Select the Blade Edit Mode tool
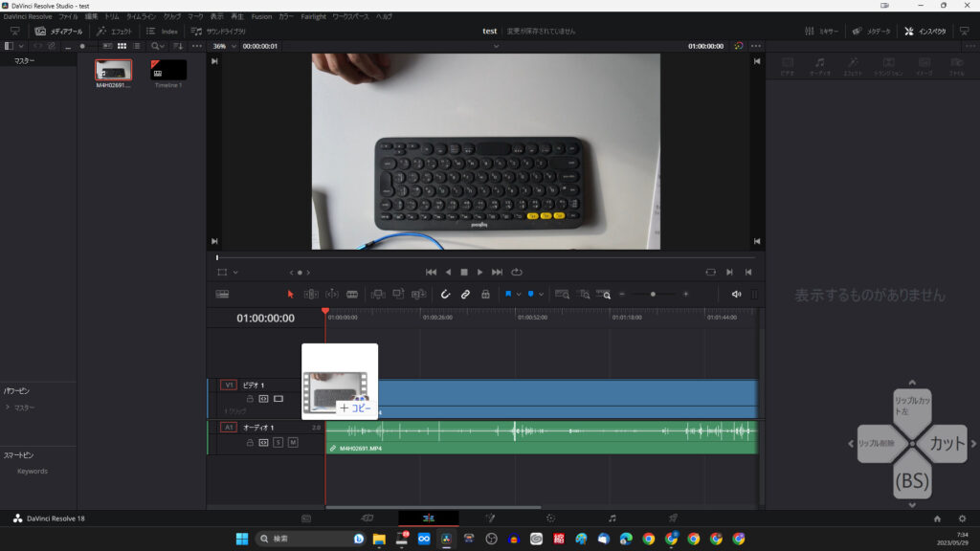980x551 pixels. click(352, 295)
